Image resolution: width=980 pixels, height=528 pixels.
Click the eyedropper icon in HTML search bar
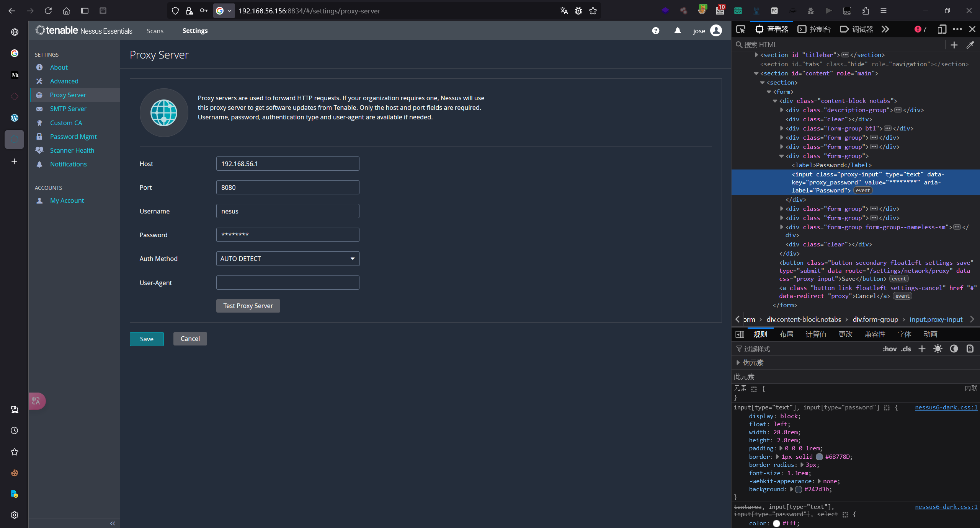point(970,45)
